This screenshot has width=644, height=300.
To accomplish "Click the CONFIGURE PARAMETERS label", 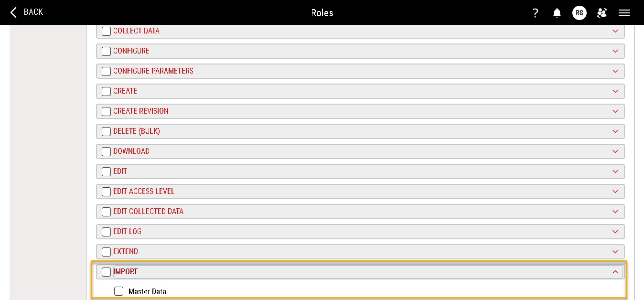I will (153, 71).
